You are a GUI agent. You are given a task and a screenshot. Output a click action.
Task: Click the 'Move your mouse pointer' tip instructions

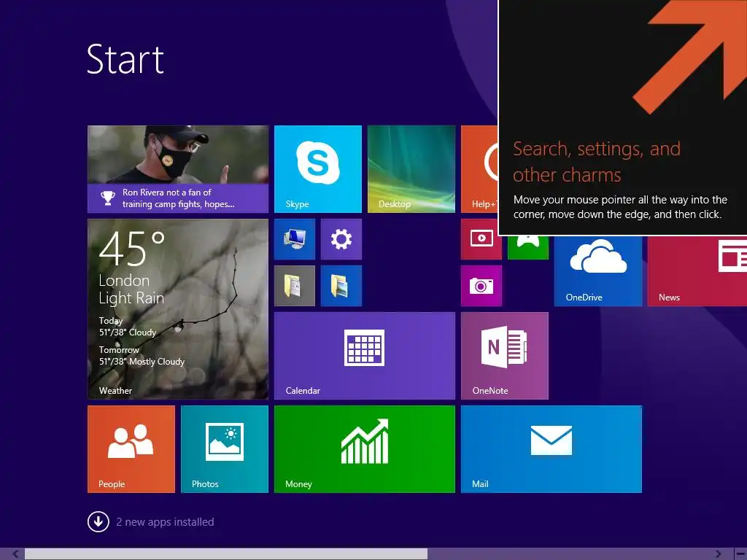click(620, 206)
